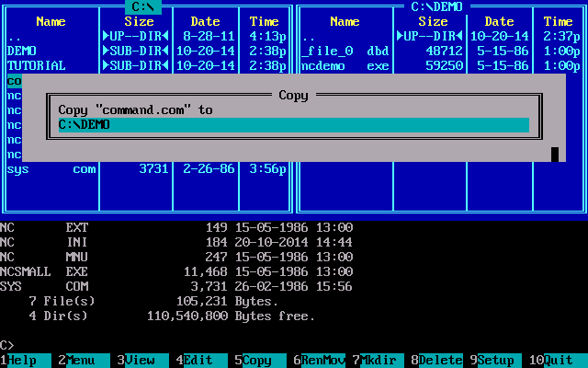Click the Date column header in right panel

click(499, 21)
